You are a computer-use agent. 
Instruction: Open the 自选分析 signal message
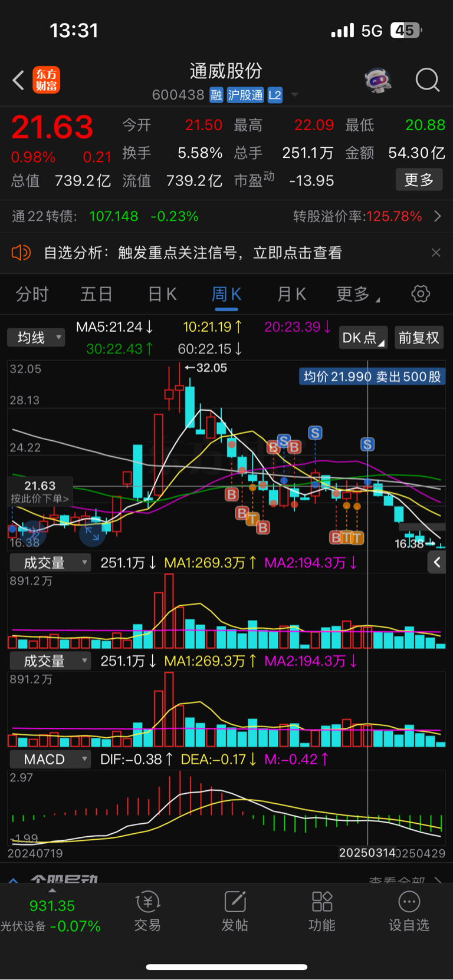pyautogui.click(x=193, y=253)
